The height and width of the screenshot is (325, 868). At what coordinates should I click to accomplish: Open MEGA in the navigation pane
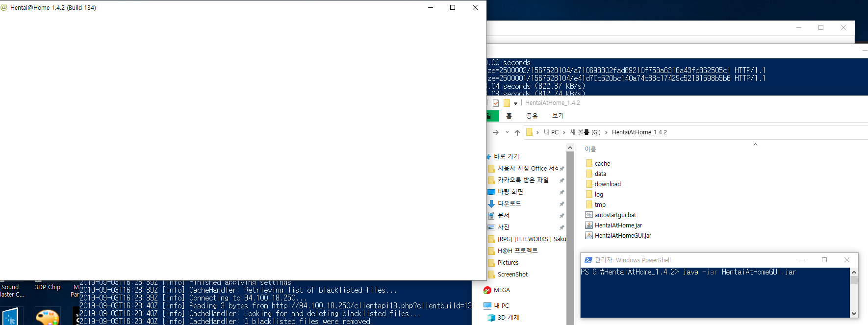point(497,290)
